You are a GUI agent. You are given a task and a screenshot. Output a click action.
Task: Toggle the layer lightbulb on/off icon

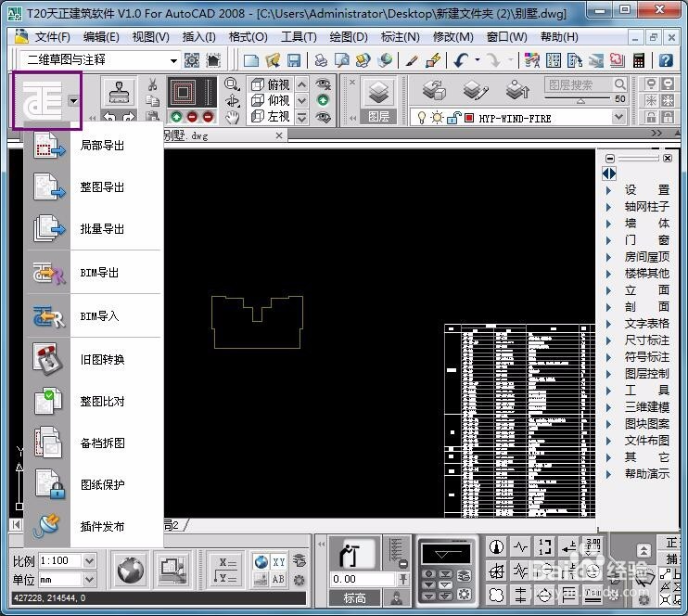[421, 118]
